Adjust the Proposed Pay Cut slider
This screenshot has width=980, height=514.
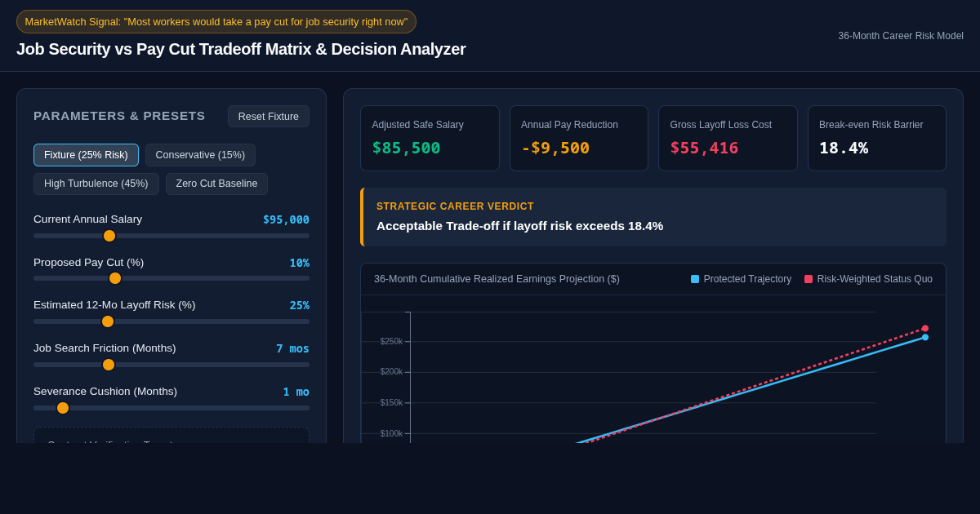click(x=171, y=278)
